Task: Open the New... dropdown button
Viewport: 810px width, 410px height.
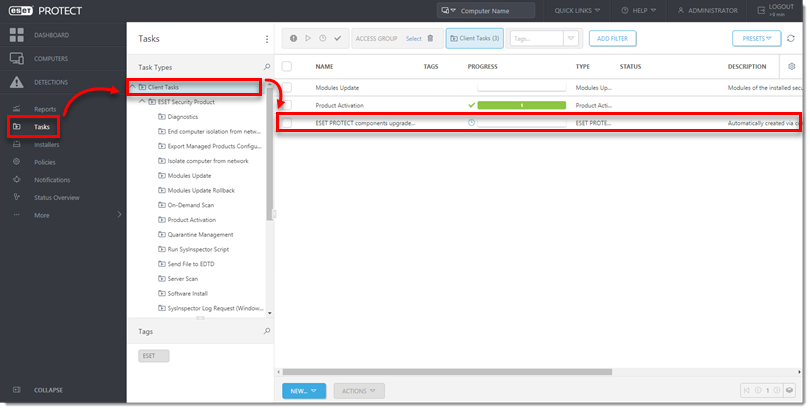Action: click(x=303, y=391)
